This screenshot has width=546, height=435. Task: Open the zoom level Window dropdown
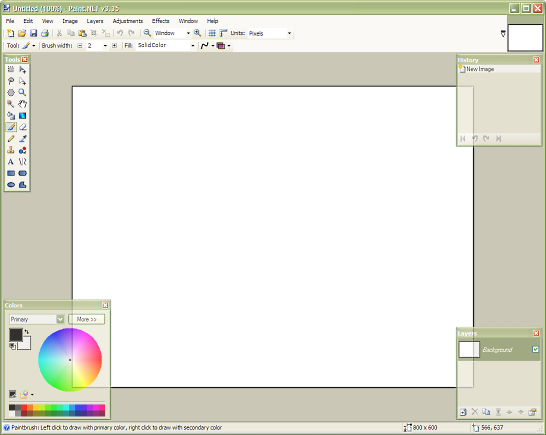pyautogui.click(x=188, y=33)
